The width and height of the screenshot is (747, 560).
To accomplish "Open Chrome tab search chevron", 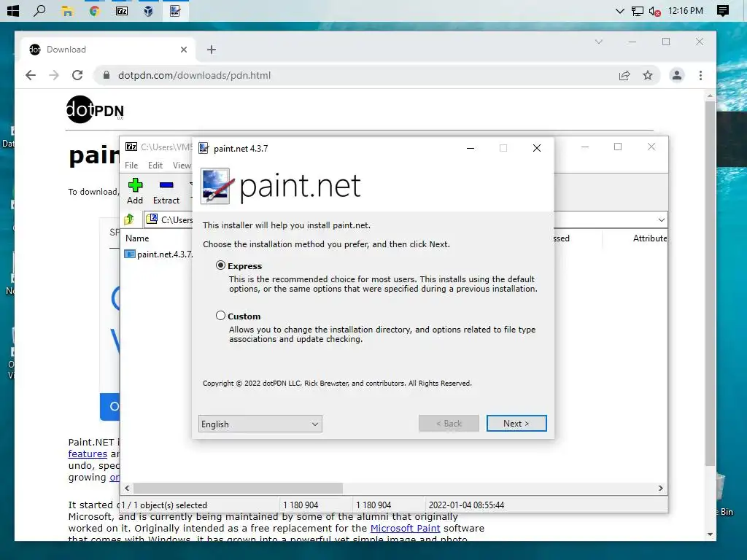I will click(599, 42).
